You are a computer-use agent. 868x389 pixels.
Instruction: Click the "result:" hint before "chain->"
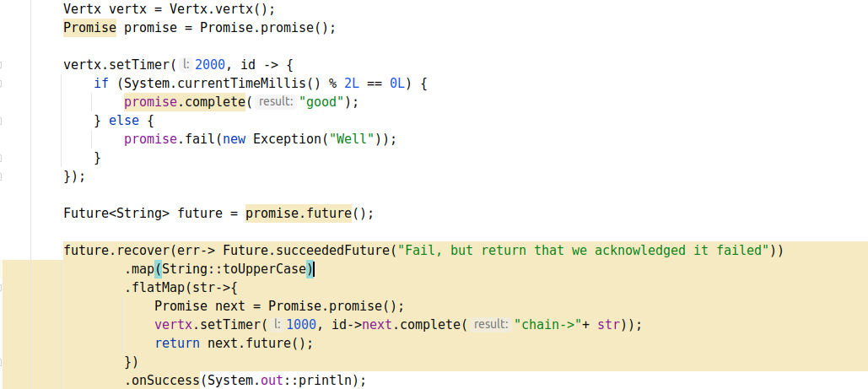tap(490, 325)
